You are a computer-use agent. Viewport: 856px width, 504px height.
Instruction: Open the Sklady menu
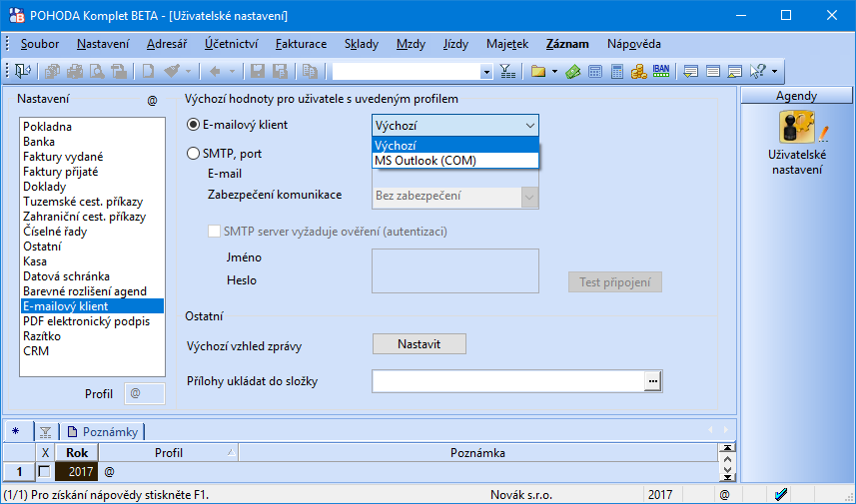click(x=362, y=44)
